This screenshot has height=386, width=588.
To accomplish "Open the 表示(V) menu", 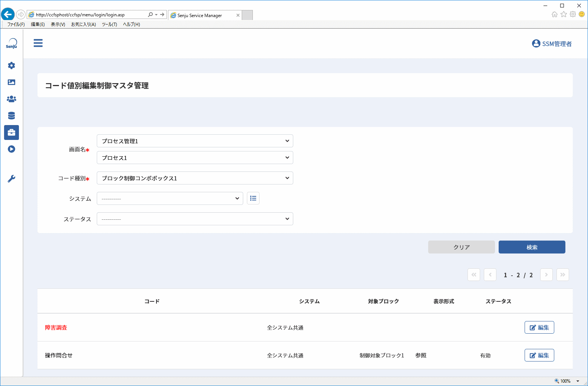I will [x=58, y=24].
